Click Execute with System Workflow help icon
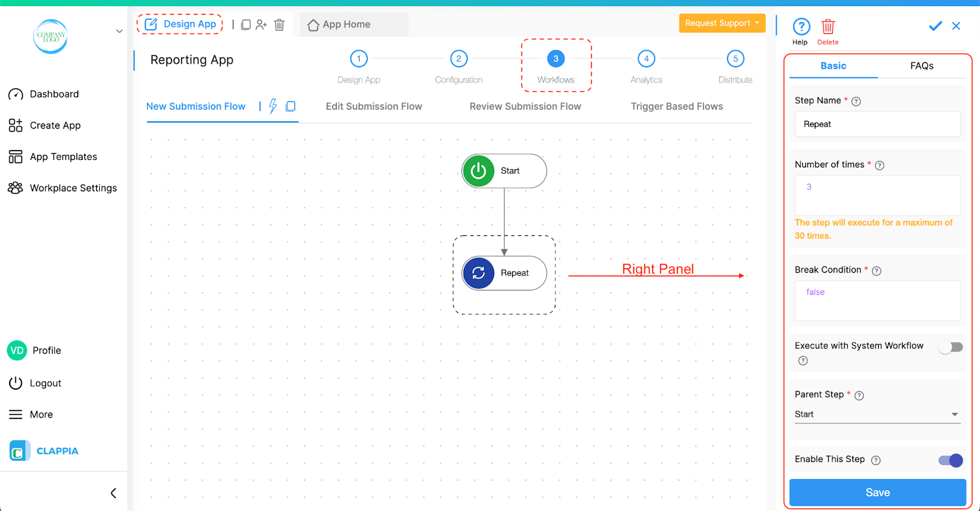The image size is (980, 511). (803, 361)
